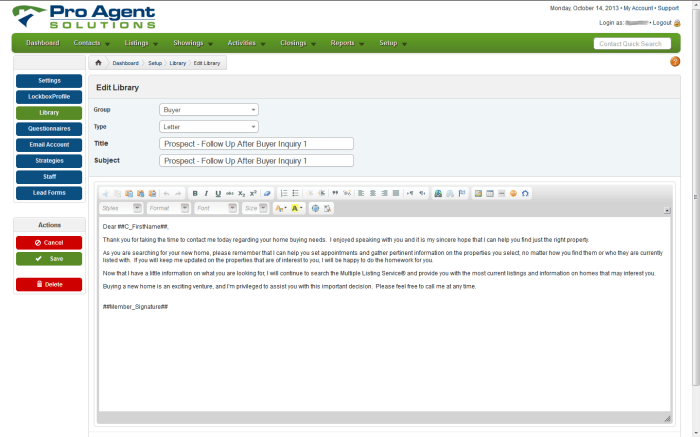Open Questionnaires in the sidebar
Image resolution: width=700 pixels, height=437 pixels.
pyautogui.click(x=49, y=129)
